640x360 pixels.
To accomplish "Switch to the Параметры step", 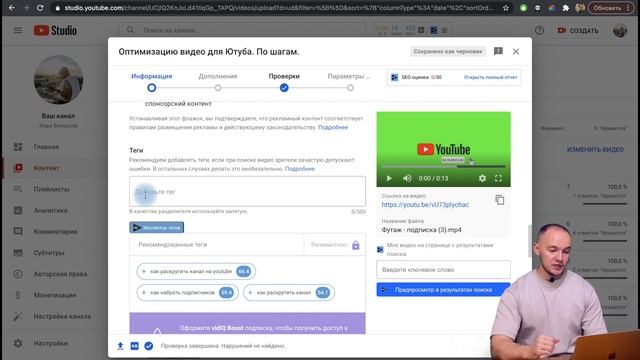I will pos(349,82).
